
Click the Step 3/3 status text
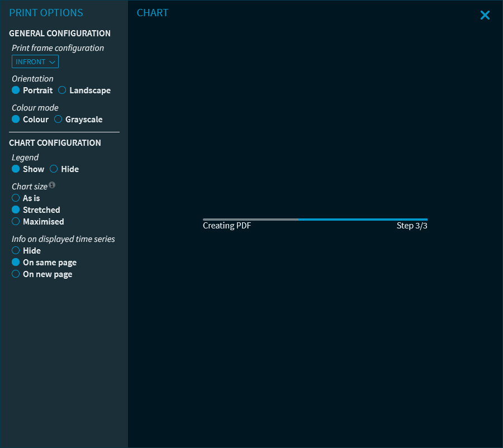click(412, 226)
